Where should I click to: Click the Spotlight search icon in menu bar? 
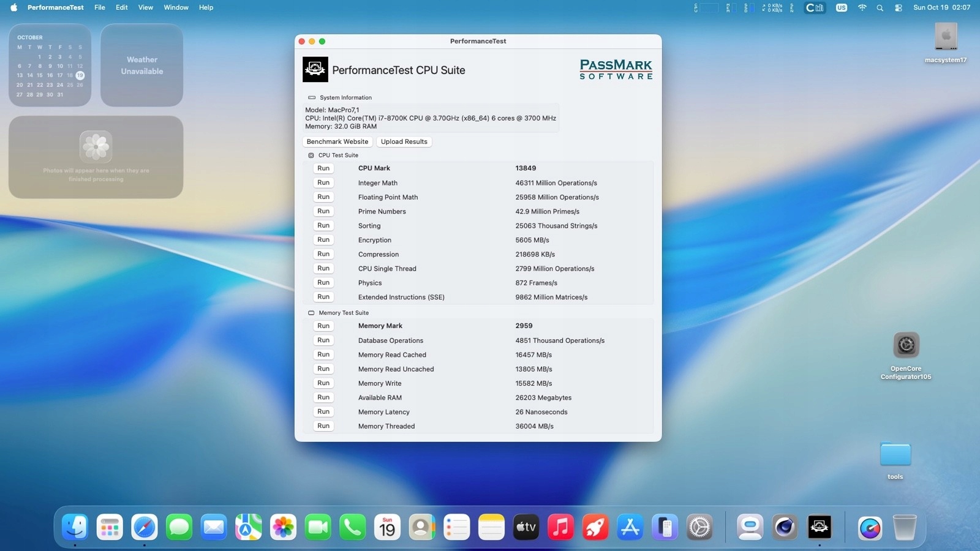(x=880, y=8)
